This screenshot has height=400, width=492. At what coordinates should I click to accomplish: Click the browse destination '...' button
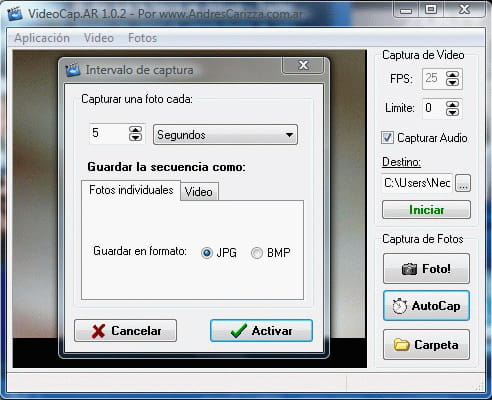[463, 183]
